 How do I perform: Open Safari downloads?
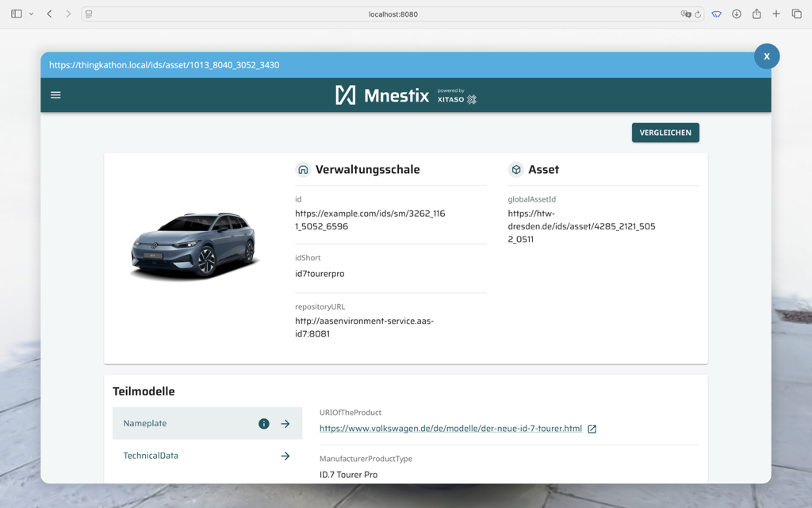tap(737, 14)
